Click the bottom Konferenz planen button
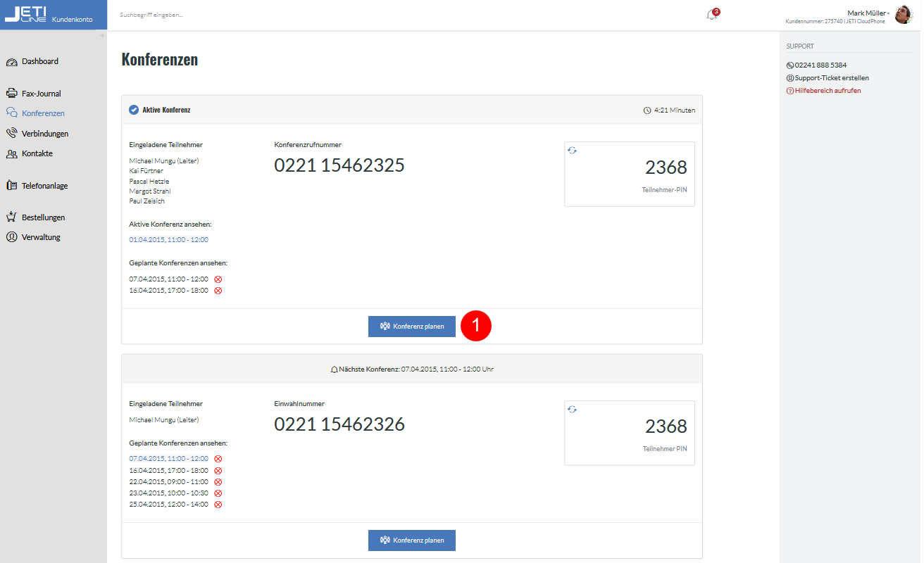This screenshot has height=563, width=924. (412, 540)
